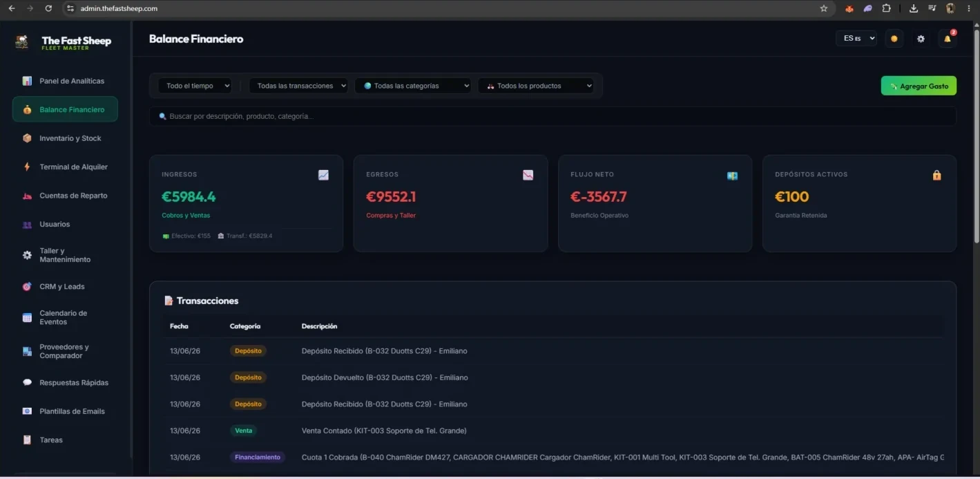The width and height of the screenshot is (980, 479).
Task: Click the Tareas clipboard icon
Action: (27, 440)
